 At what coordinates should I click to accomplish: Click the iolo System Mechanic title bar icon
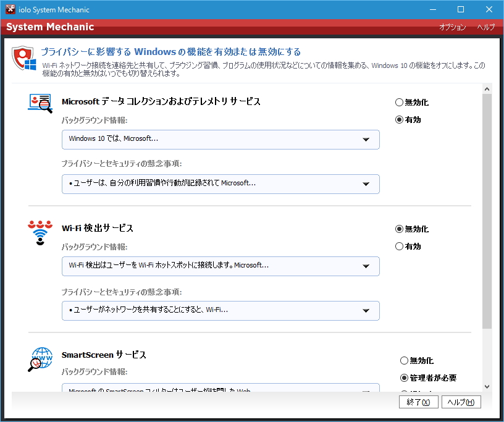[10, 9]
